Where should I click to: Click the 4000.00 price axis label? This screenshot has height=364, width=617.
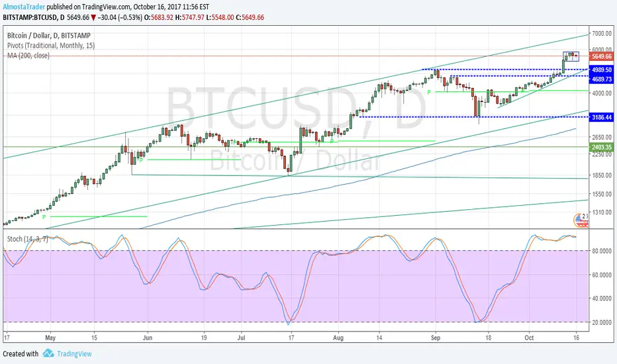point(602,93)
